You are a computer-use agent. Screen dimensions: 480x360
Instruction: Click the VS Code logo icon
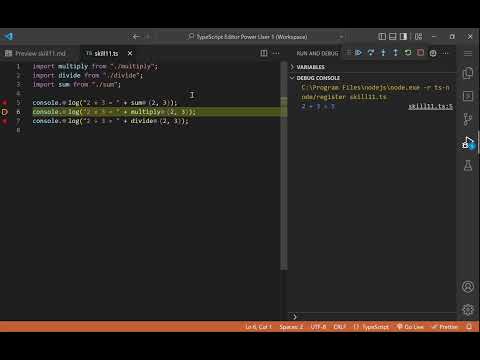pos(9,36)
